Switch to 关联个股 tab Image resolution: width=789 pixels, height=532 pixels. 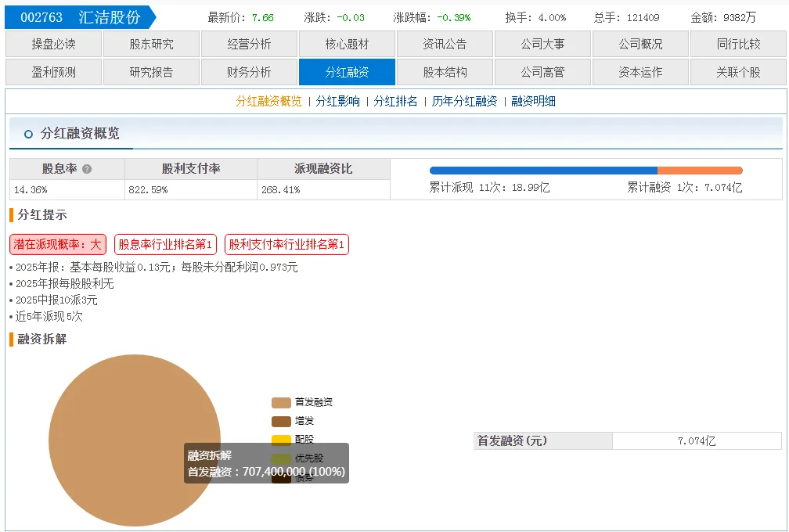click(x=738, y=72)
